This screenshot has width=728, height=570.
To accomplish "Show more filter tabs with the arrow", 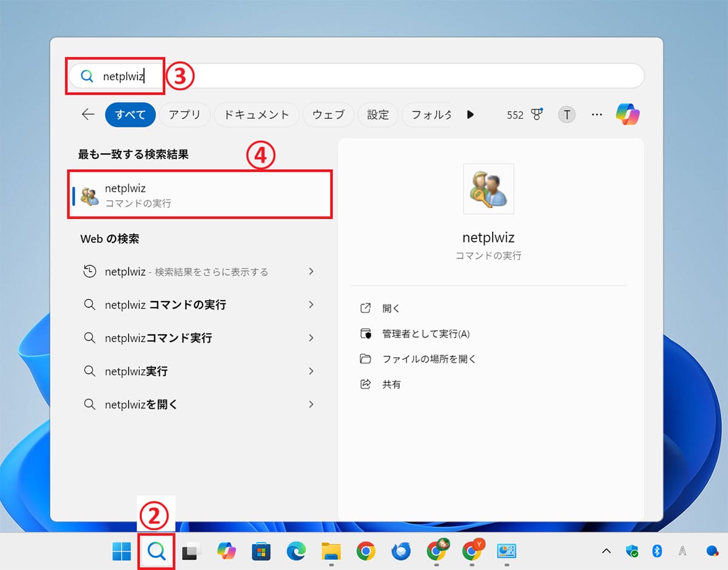I will tap(470, 115).
